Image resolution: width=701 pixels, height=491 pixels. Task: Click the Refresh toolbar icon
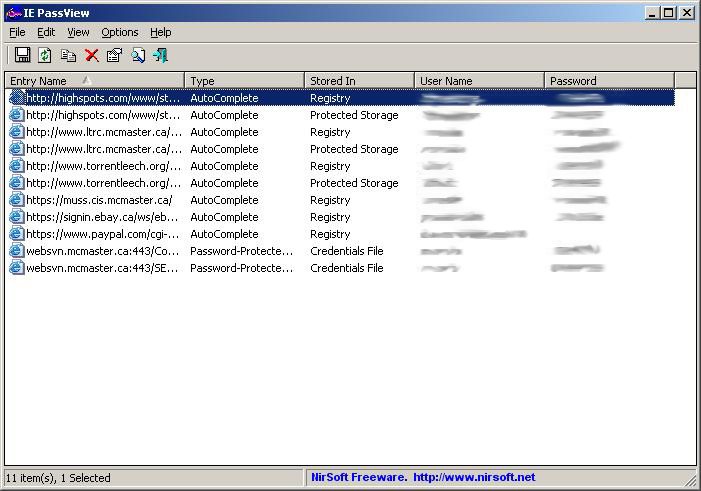45,56
